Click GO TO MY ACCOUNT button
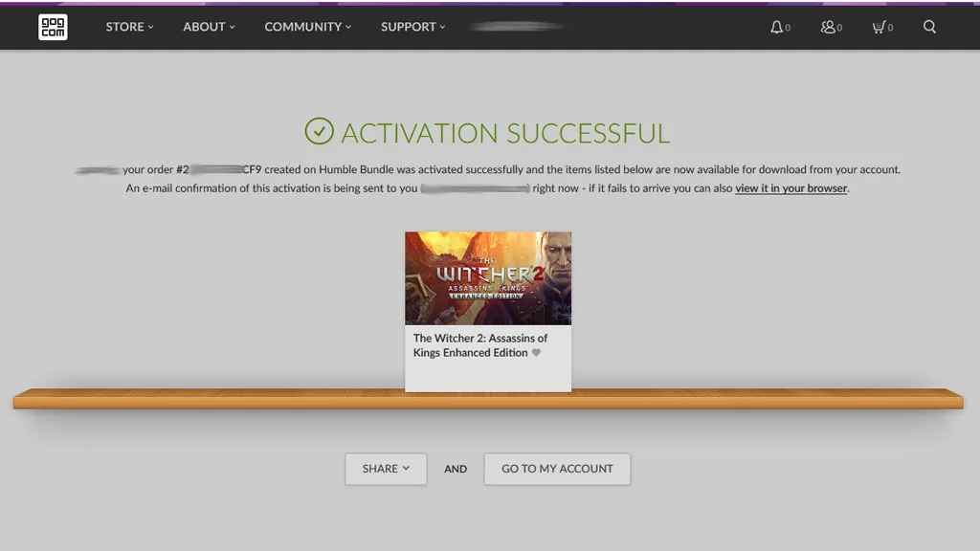This screenshot has height=551, width=980. [x=557, y=469]
